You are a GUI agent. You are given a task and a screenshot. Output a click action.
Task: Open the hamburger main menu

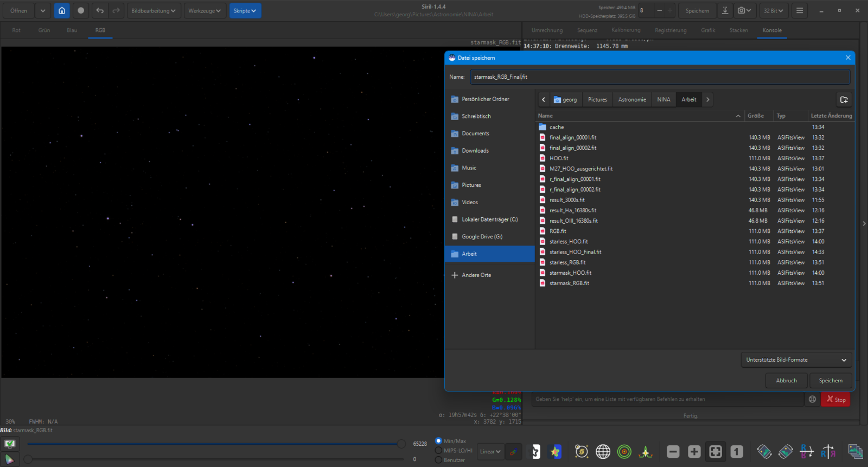(800, 10)
